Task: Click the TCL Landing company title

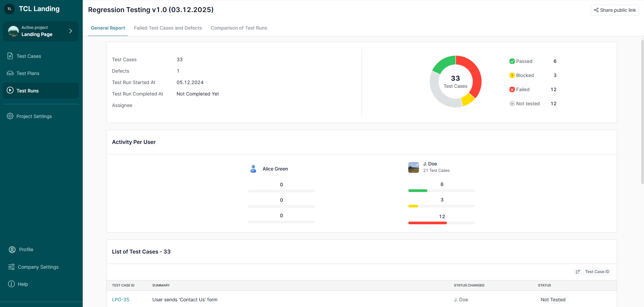Action: [39, 9]
